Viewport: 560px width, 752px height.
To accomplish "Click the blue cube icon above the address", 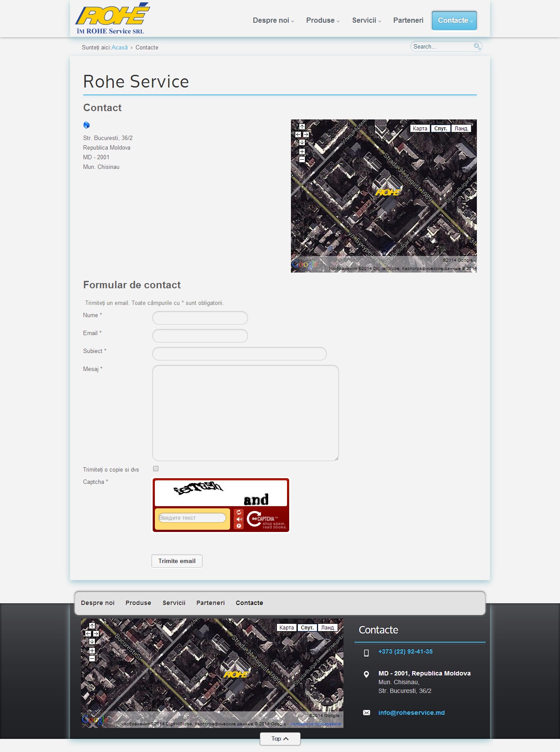I will coord(86,125).
